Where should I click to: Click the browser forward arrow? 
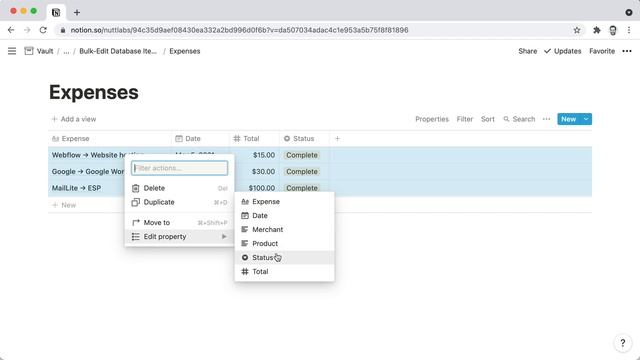coord(27,30)
